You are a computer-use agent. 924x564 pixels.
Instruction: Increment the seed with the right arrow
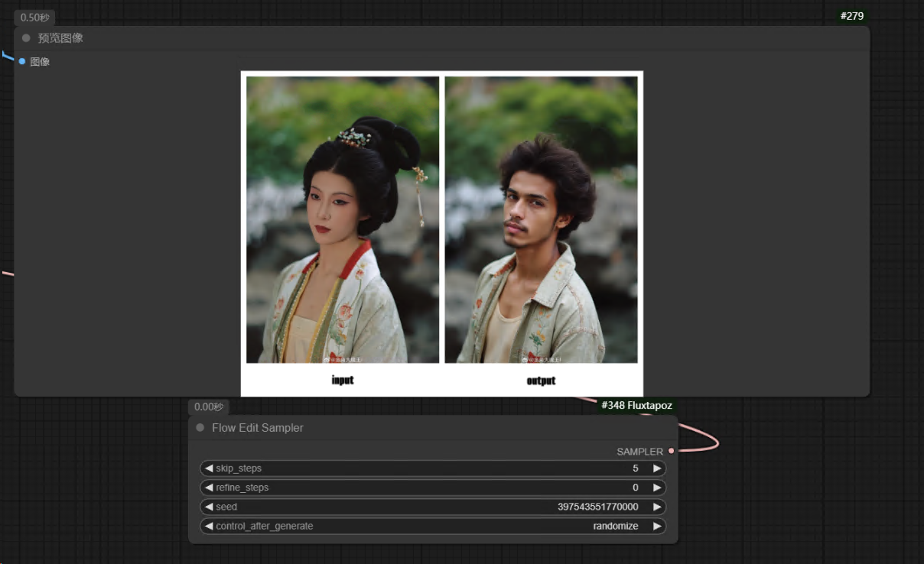tap(656, 507)
